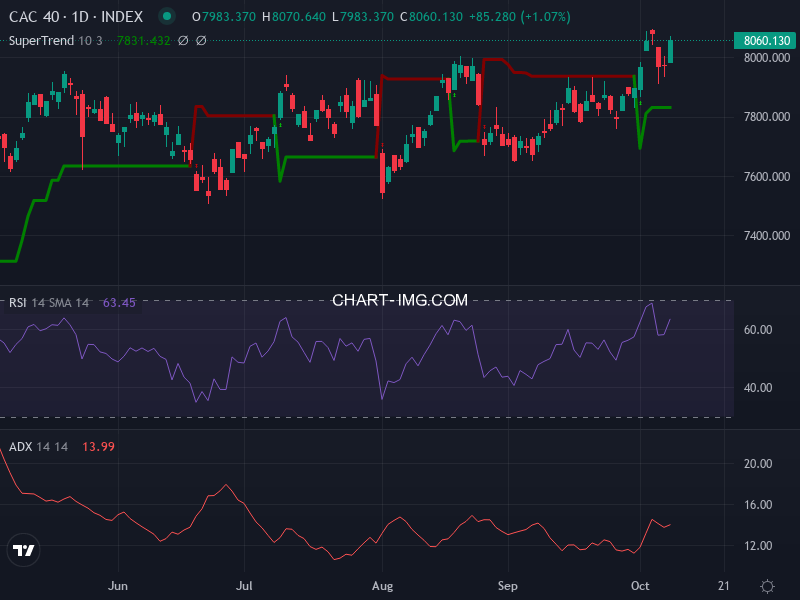Click the 7400.000 level on price axis
Viewport: 800px width, 600px height.
pyautogui.click(x=765, y=236)
